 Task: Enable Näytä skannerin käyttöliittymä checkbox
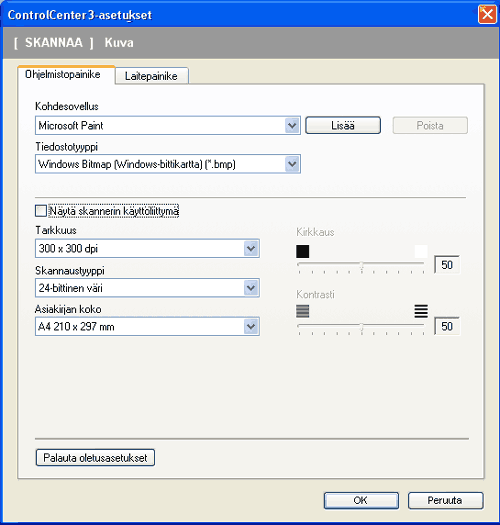pyautogui.click(x=41, y=211)
